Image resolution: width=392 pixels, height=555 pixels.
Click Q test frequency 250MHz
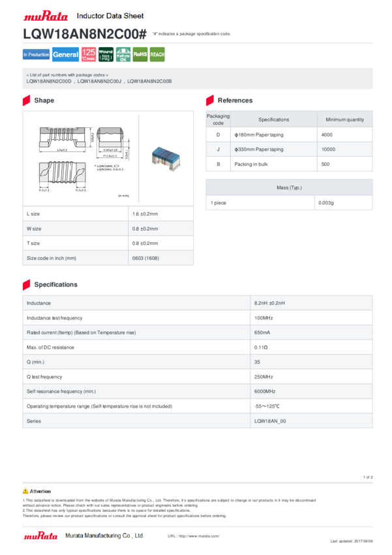tap(264, 377)
